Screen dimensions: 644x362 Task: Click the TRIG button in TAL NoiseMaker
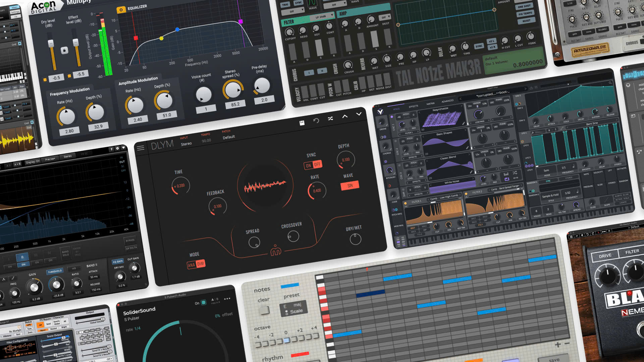[285, 5]
